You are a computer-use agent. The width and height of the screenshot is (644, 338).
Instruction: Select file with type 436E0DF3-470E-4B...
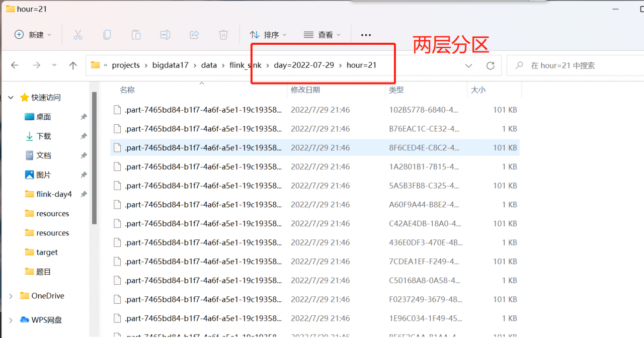tap(315, 242)
